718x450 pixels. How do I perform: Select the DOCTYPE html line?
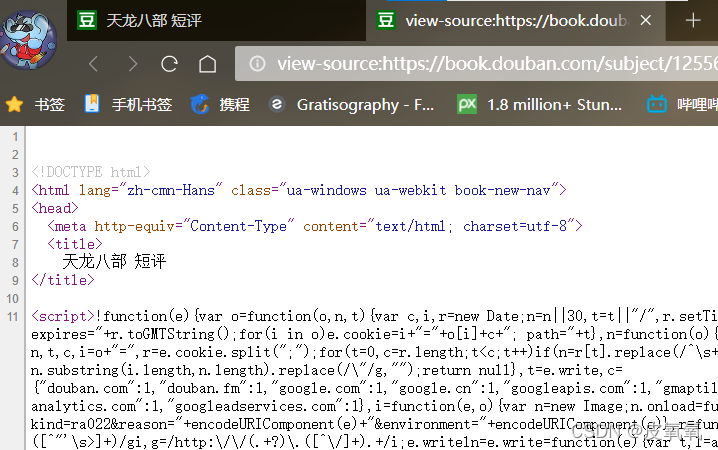91,172
